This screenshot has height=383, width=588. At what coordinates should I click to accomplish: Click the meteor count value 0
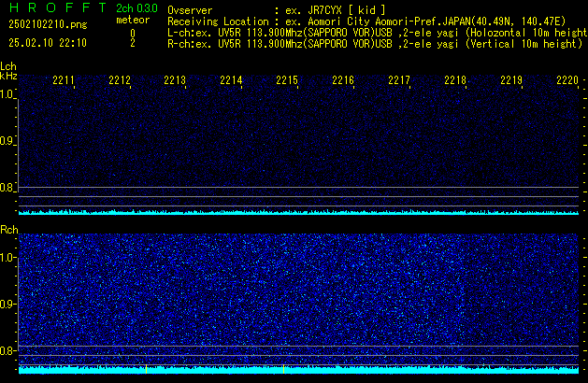point(133,34)
